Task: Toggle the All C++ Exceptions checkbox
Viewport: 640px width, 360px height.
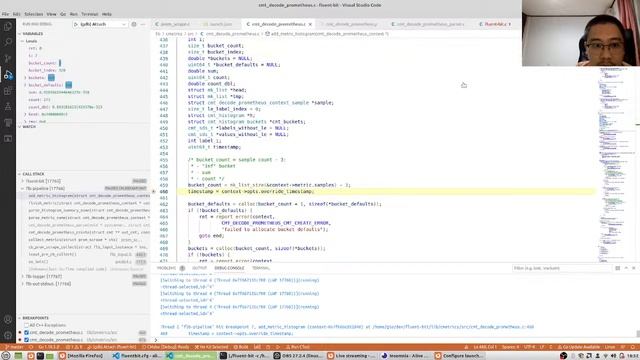Action: 27,325
